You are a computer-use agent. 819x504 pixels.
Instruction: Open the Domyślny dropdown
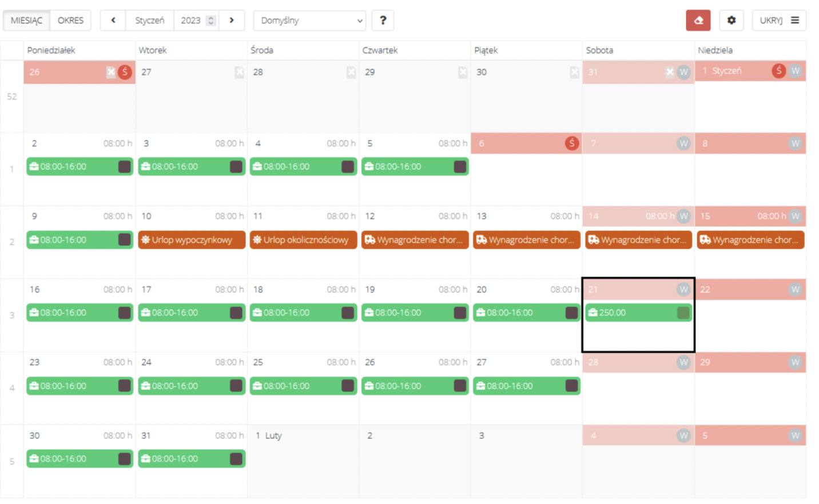click(309, 21)
